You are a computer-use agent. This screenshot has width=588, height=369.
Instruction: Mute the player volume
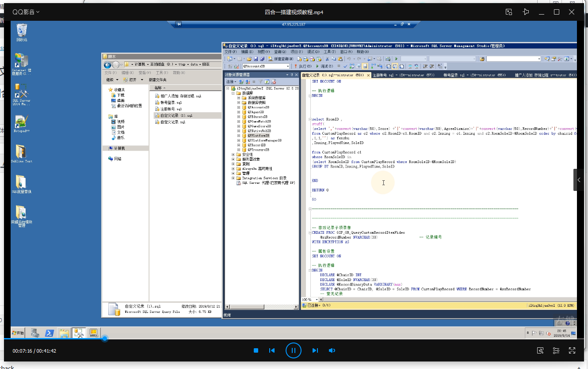pos(332,350)
